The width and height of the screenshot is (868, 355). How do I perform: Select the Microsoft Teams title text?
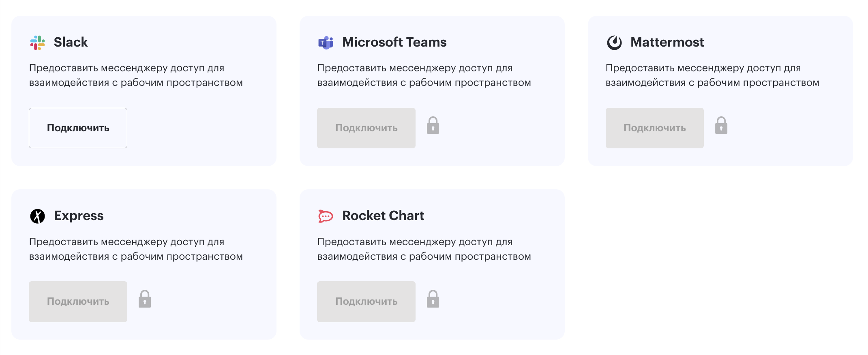click(394, 42)
